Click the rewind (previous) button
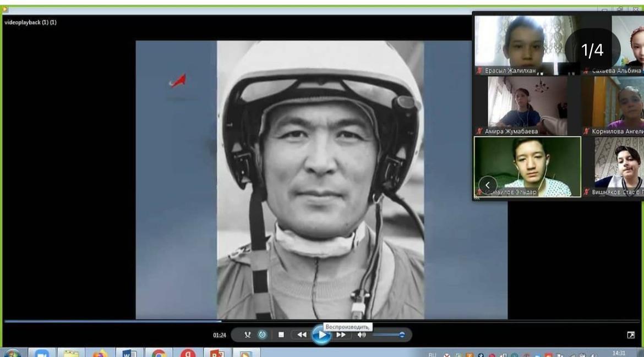644x357 pixels. point(302,334)
